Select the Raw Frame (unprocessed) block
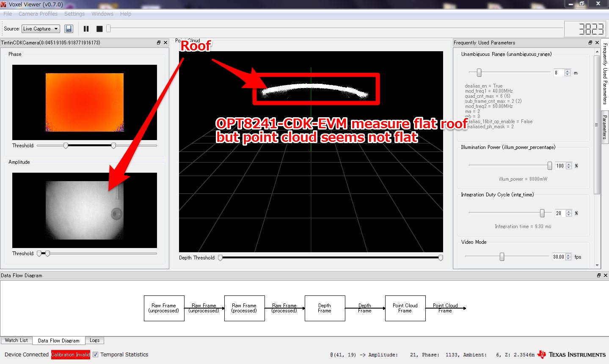Viewport: 609px width, 364px height. 164,308
